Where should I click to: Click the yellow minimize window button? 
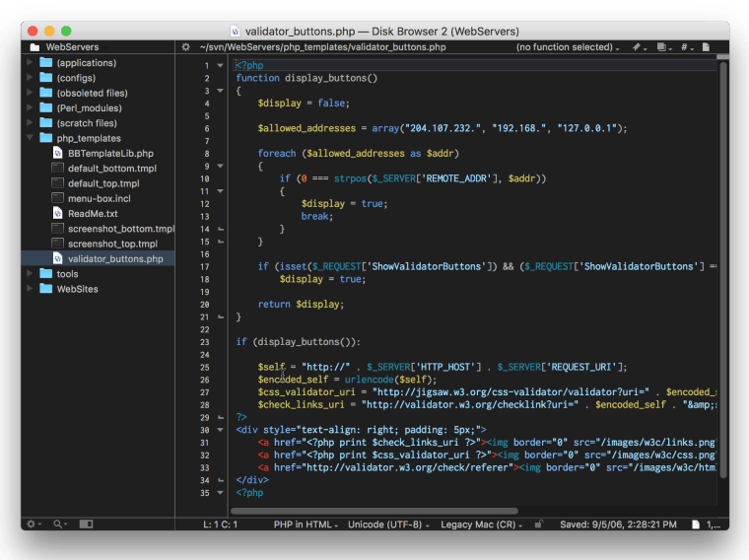tap(49, 32)
